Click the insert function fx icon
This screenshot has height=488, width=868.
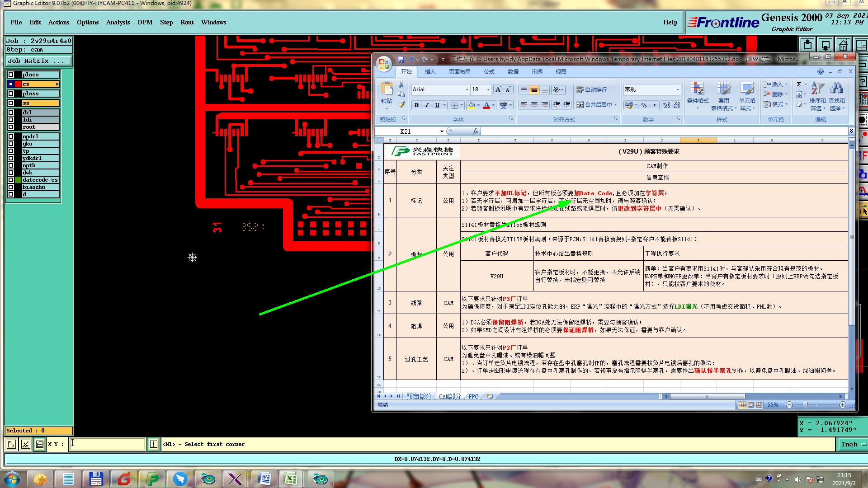475,131
